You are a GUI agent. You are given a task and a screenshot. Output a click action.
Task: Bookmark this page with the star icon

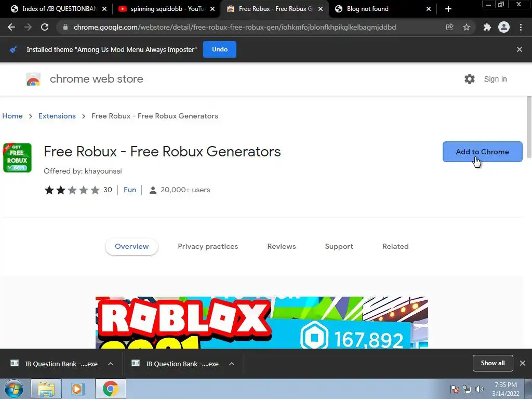(467, 27)
